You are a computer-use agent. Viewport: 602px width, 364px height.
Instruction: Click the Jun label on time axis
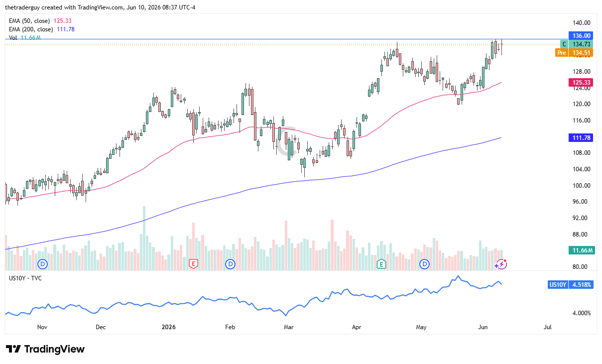pos(482,327)
